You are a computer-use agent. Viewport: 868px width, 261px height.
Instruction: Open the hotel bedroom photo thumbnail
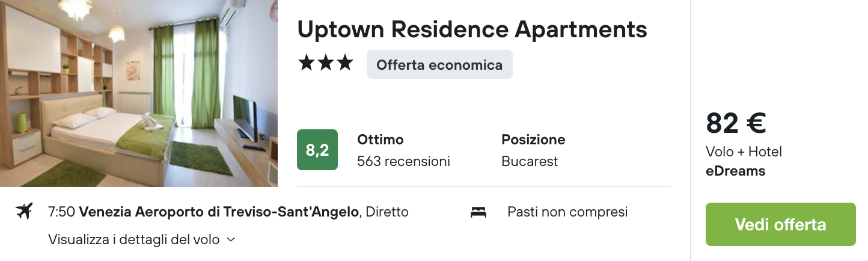coord(139,93)
